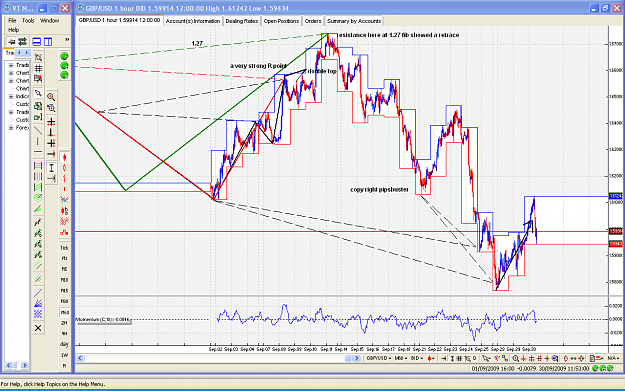This screenshot has height=391, width=625.
Task: Click navigator tab scroll left arrow
Action: (19, 53)
